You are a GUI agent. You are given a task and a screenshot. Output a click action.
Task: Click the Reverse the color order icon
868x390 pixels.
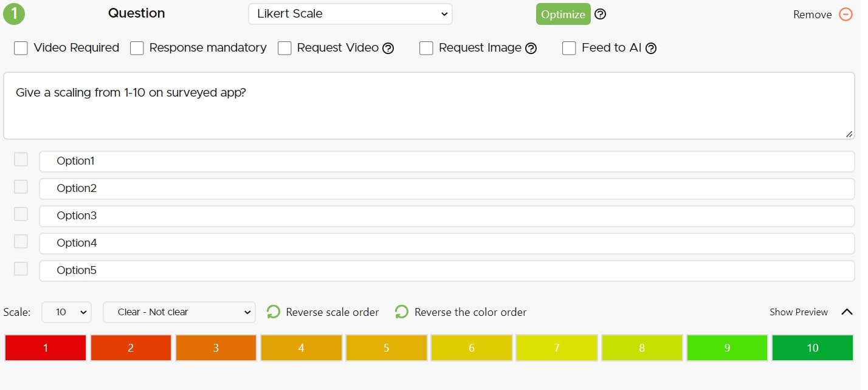[402, 312]
